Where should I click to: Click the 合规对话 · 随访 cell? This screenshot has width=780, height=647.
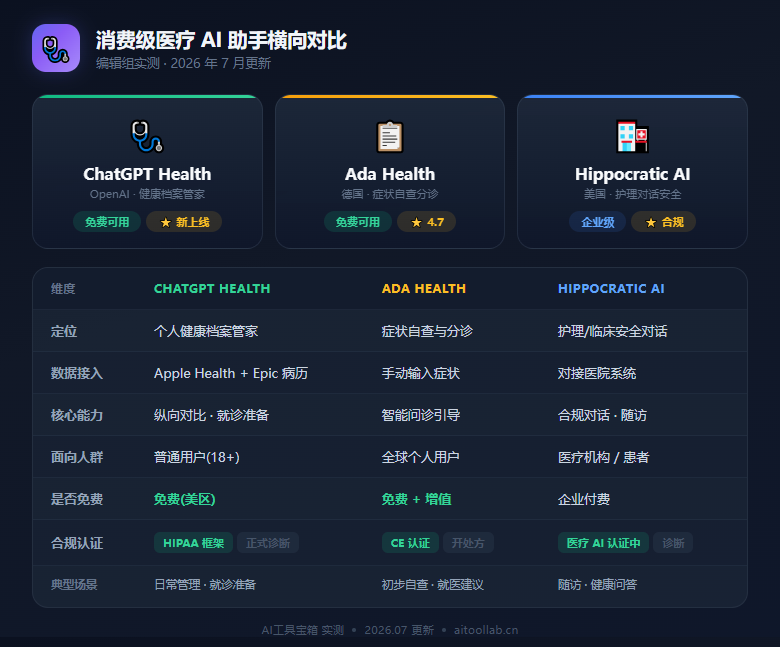pos(602,415)
